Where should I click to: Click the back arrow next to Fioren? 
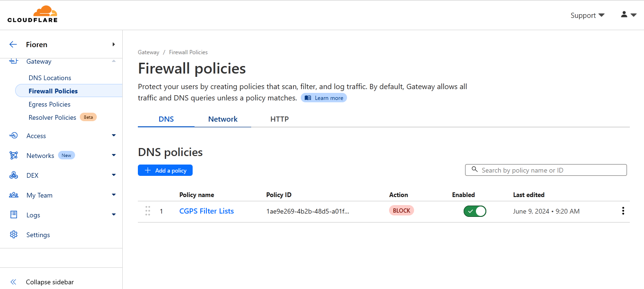pos(13,44)
